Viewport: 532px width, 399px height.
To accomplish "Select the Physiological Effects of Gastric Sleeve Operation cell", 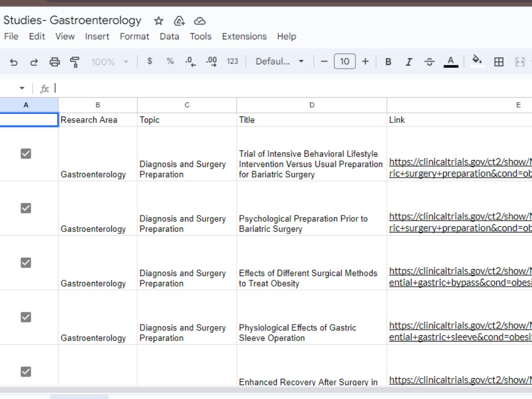I will 312,318.
